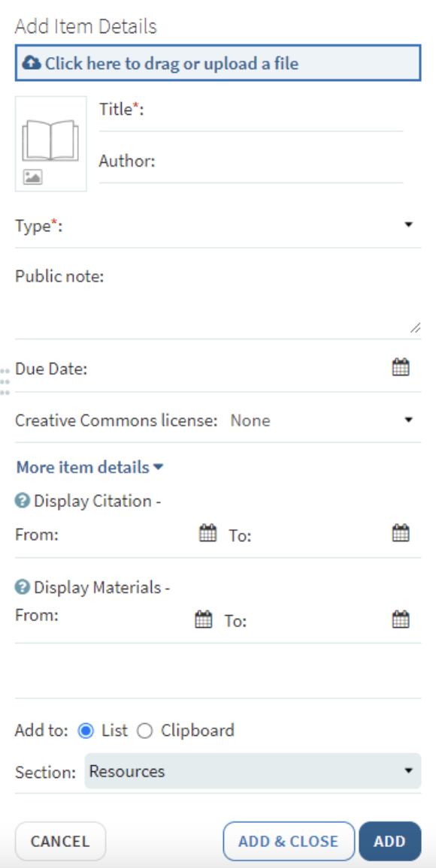The height and width of the screenshot is (868, 436).
Task: Click the ADD button
Action: pyautogui.click(x=390, y=841)
